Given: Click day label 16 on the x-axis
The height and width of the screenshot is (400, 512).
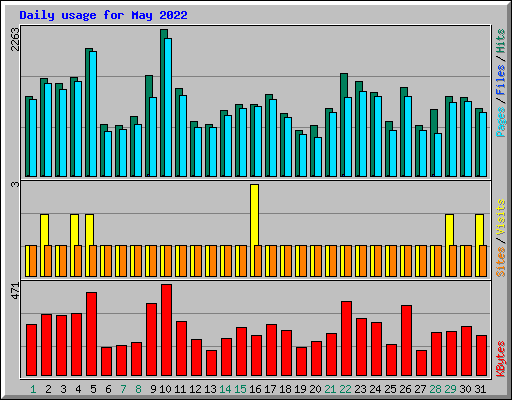Looking at the screenshot, I should tap(255, 389).
